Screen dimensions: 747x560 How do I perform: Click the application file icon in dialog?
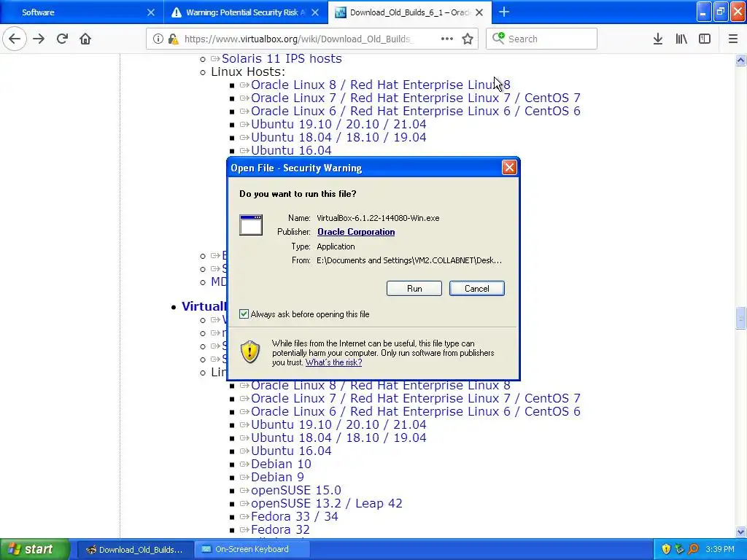click(251, 225)
